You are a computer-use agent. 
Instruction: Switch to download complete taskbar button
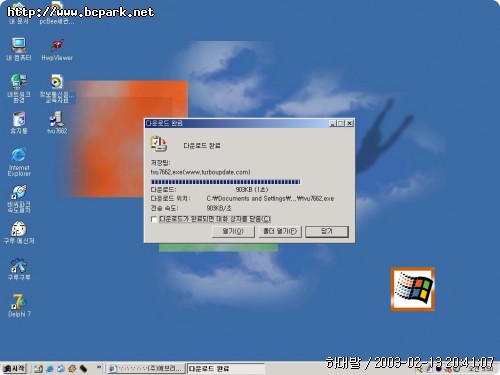point(225,369)
